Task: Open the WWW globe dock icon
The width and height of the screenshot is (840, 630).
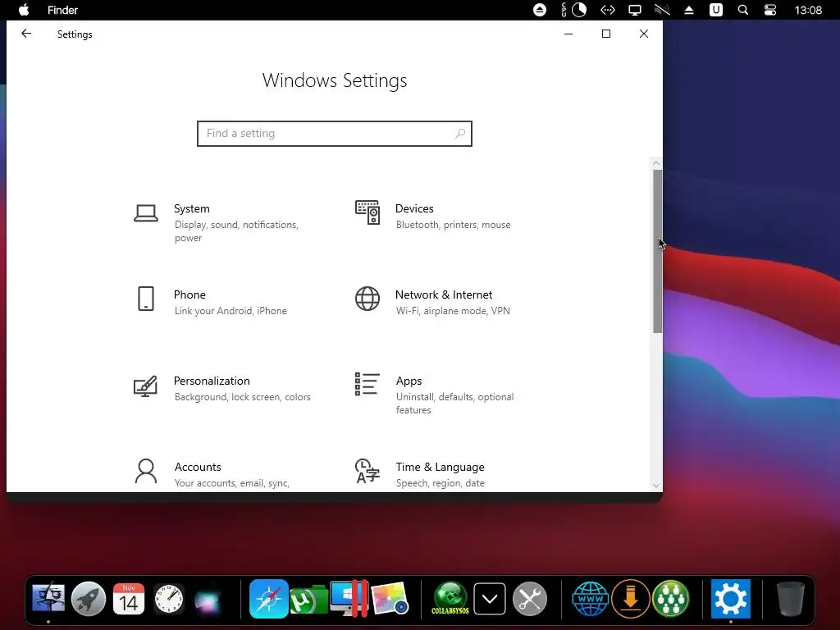Action: pos(591,598)
